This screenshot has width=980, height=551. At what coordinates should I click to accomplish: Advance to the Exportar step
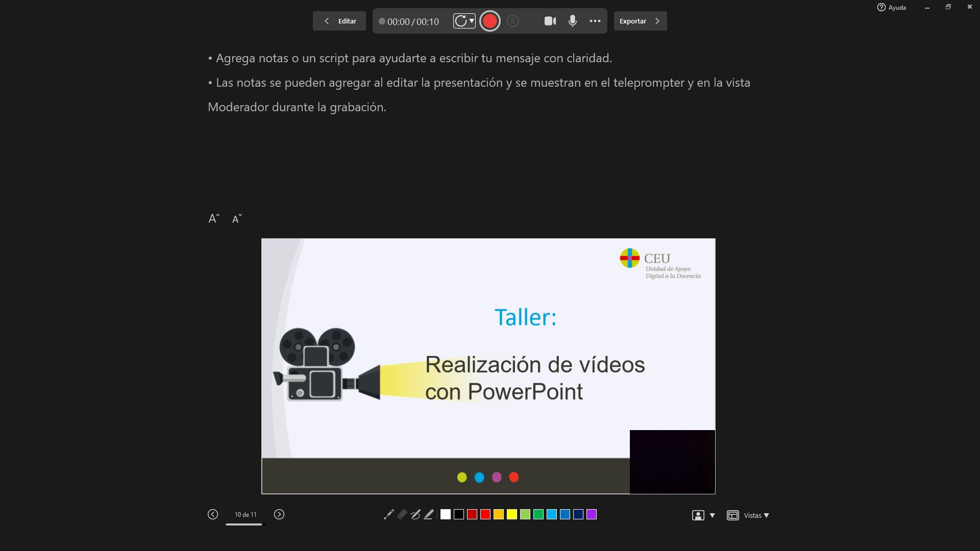coord(639,21)
